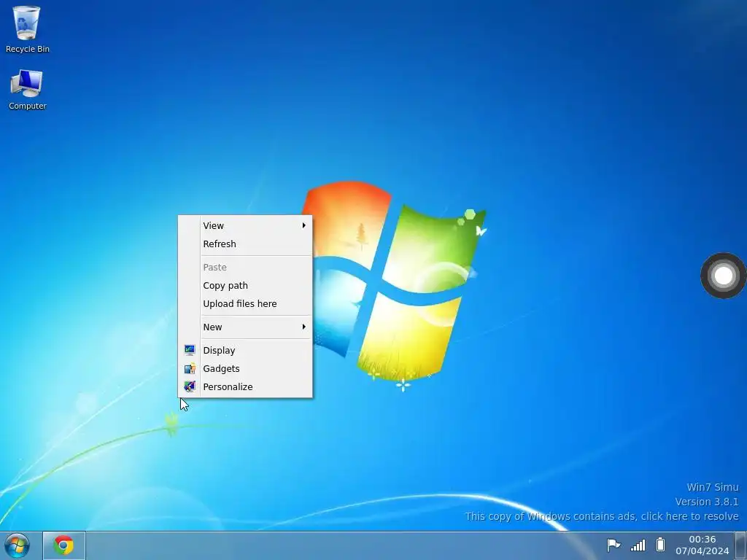Select Refresh from the context menu

245,244
